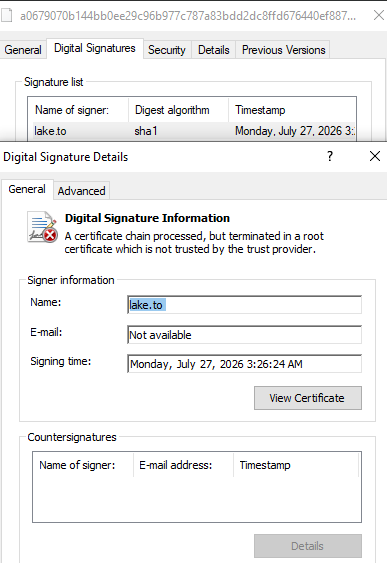
Task: Click the Signing time field
Action: (x=244, y=364)
